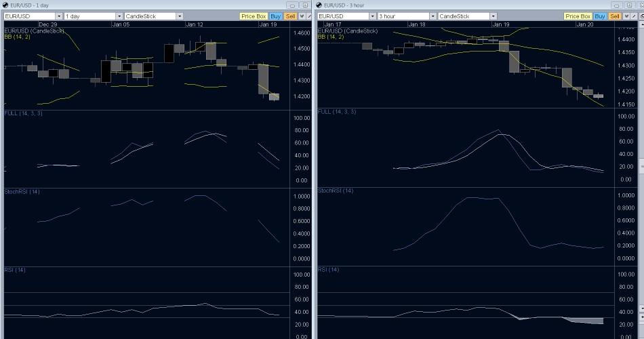Click the indicators icon in the 3 hour window toolbar
This screenshot has width=644, height=339.
(626, 16)
